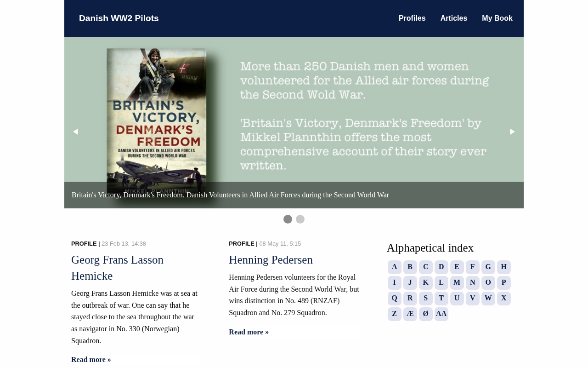Click the Danish WW2 Pilots site title
The height and width of the screenshot is (368, 588).
[x=119, y=18]
